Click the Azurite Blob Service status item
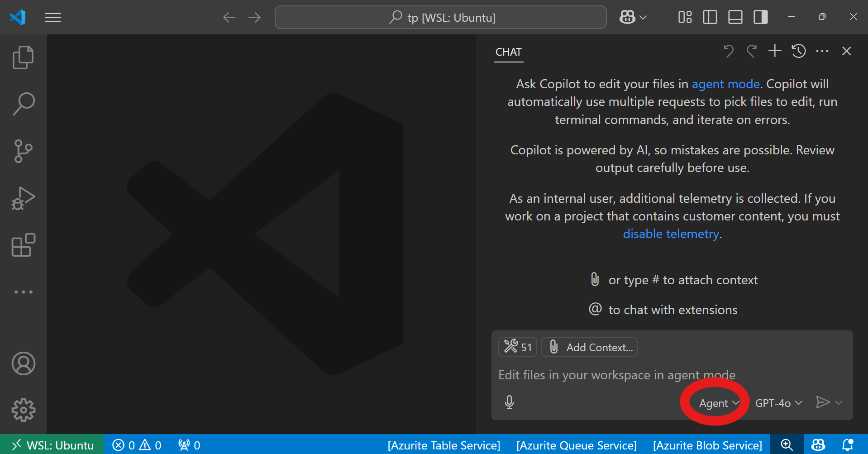 (708, 445)
